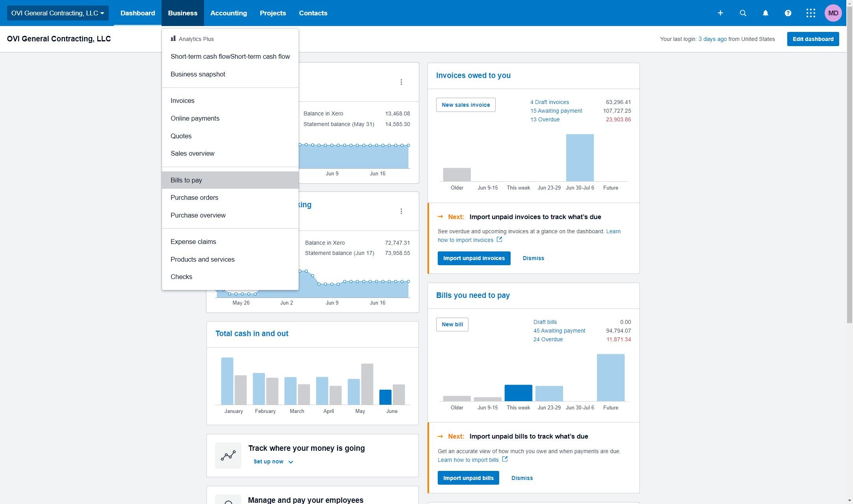Choose Purchase orders from the menu
This screenshot has width=853, height=504.
(x=194, y=197)
